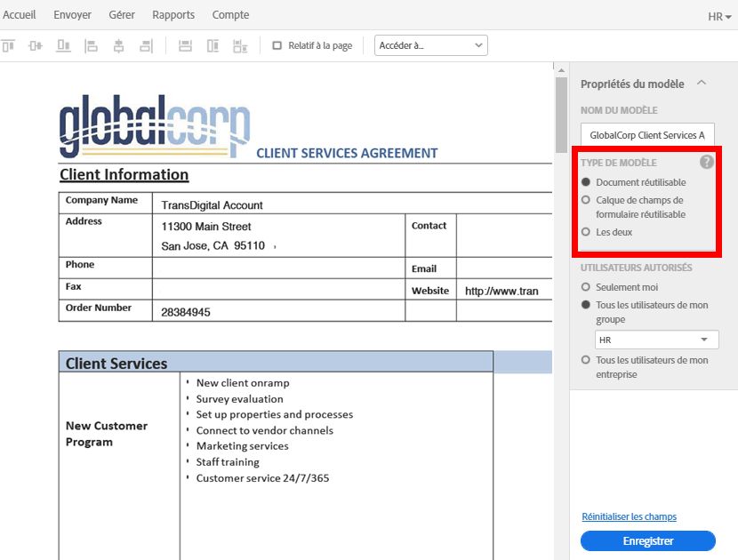Click Set up properties and processes

tap(275, 414)
